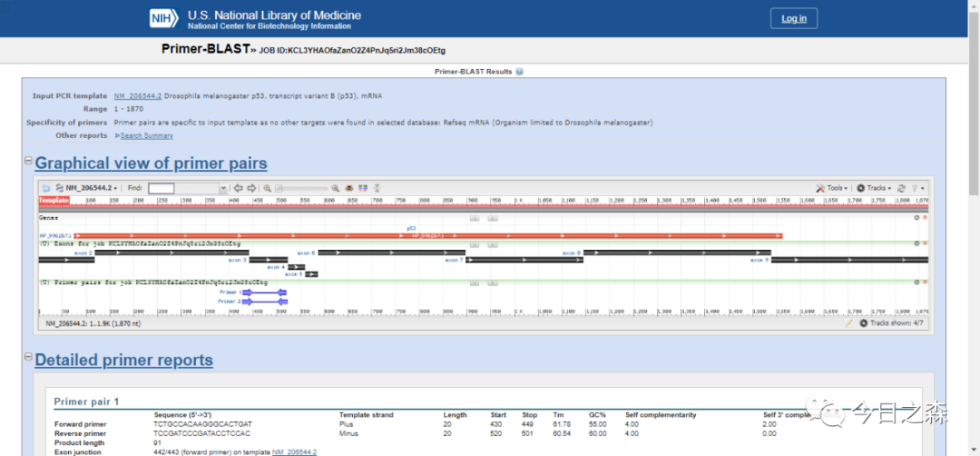Image resolution: width=980 pixels, height=456 pixels.
Task: Select the exon 2 bar label
Action: (83, 253)
